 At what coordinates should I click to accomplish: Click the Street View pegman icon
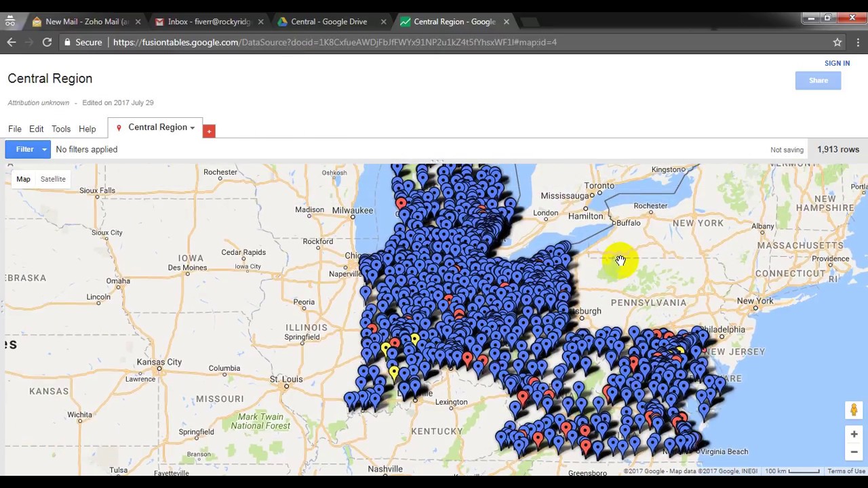tap(854, 409)
